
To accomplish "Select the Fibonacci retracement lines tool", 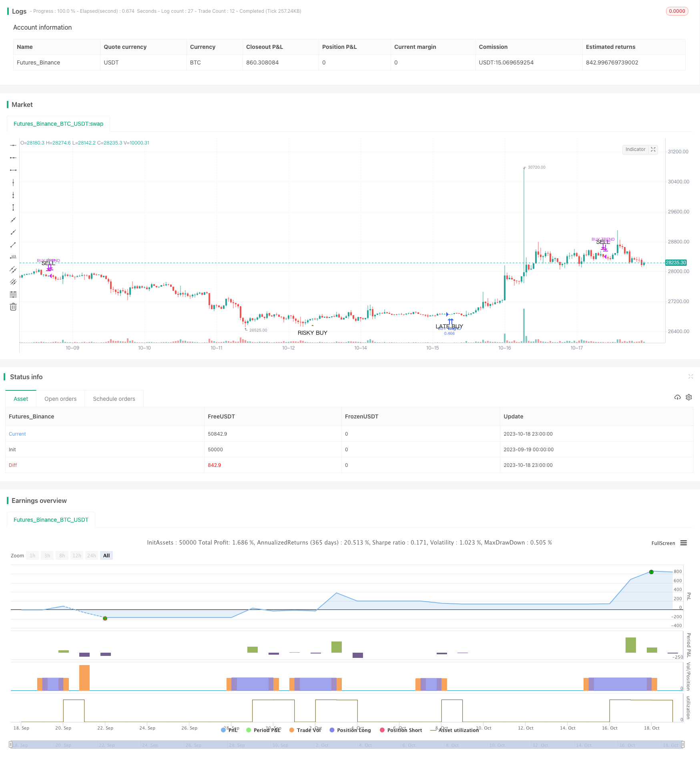I will pyautogui.click(x=13, y=294).
